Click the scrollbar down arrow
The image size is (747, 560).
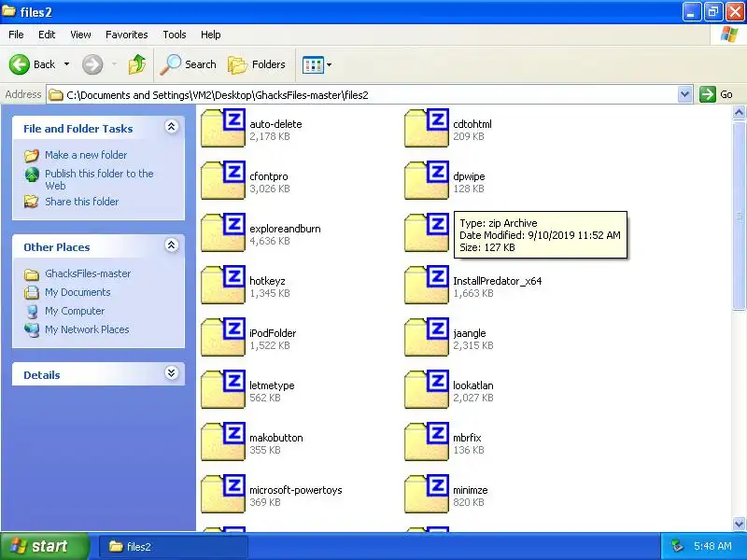739,524
